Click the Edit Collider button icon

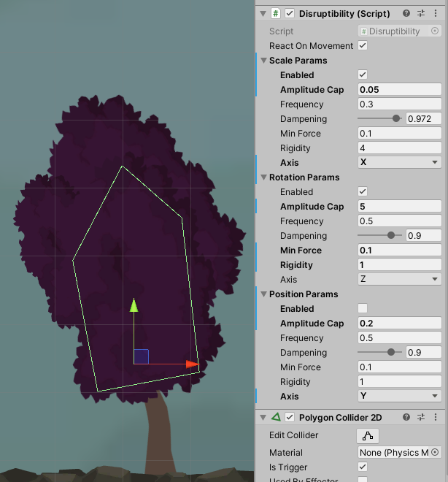pos(368,435)
